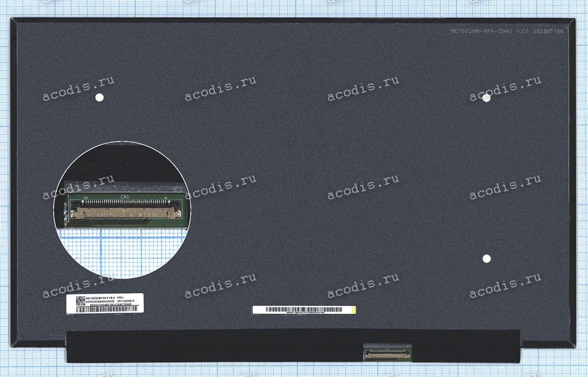Viewport: 588px width, 377px height.
Task: Click the graph paper inside the circular inset
Action: [x=123, y=251]
